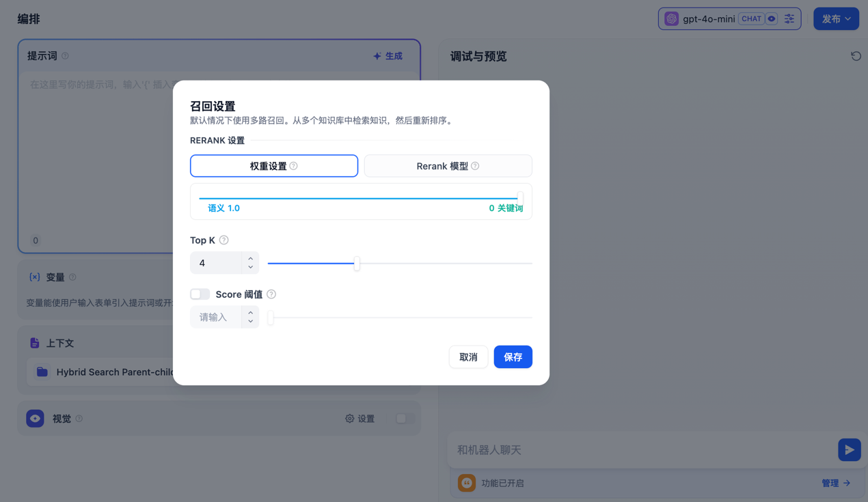
Task: Decrease Top K using down stepper arrow
Action: [x=251, y=267]
